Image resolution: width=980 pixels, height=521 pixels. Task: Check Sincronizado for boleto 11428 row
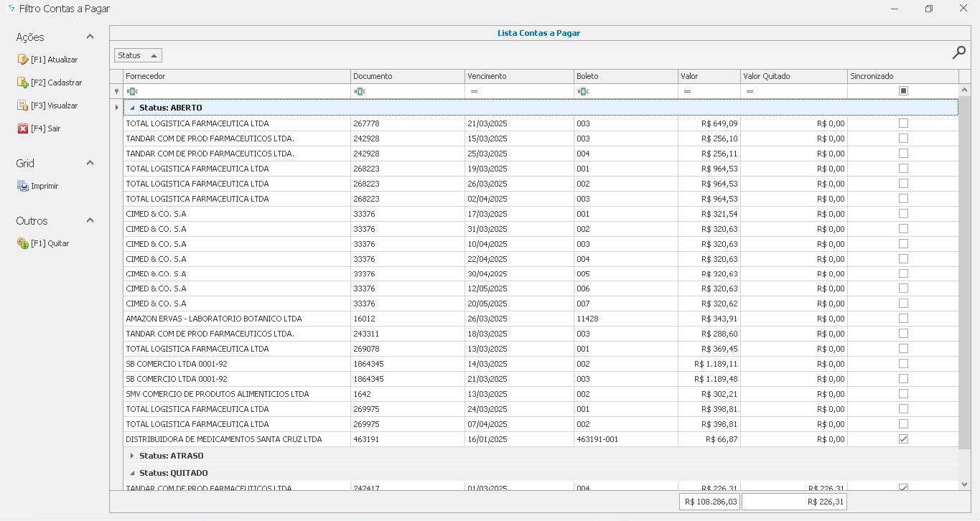903,319
